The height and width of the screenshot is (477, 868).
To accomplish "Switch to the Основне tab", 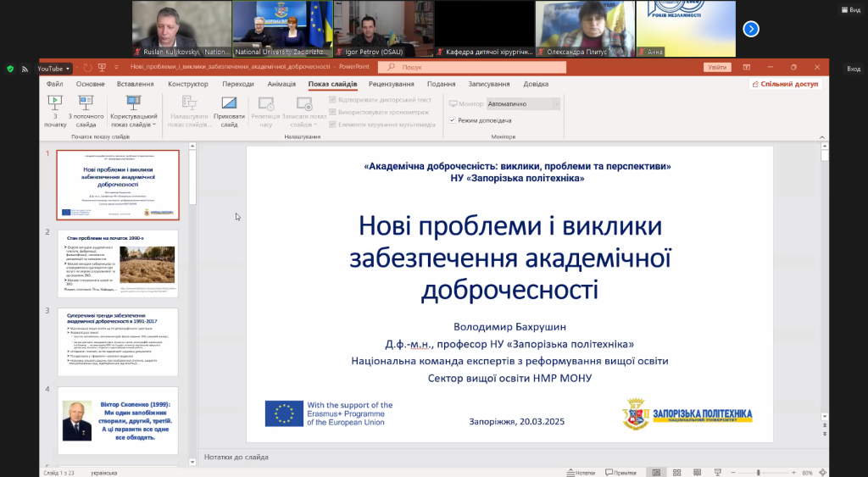I will click(90, 84).
